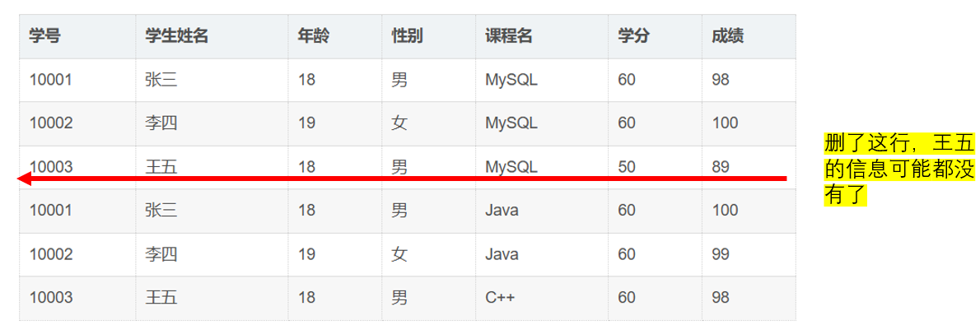Click age 19 in 李四's Java row
This screenshot has height=325, width=980.
pos(306,253)
